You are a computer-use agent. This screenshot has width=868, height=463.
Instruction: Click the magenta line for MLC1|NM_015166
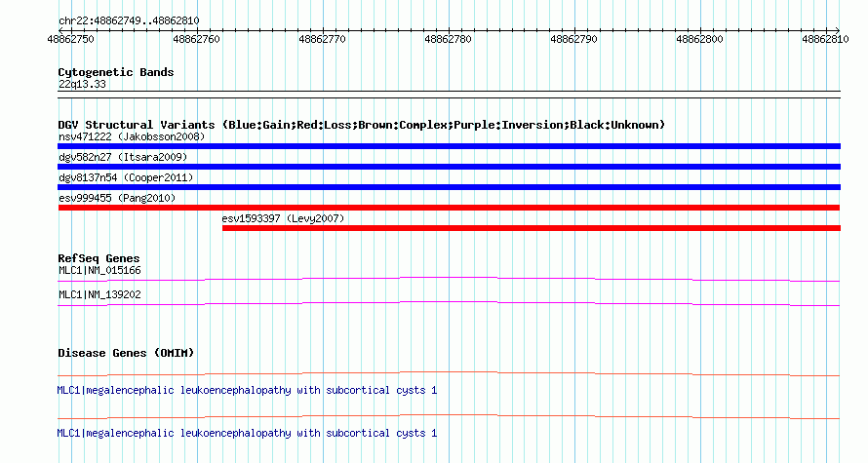pyautogui.click(x=449, y=280)
